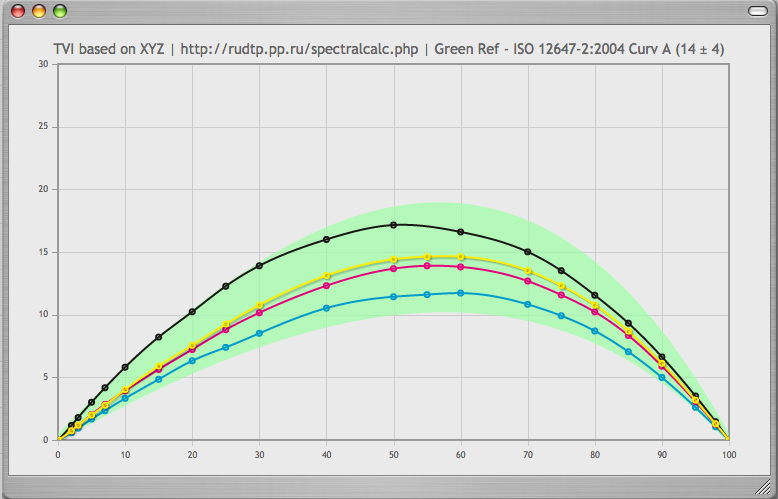Click x-axis label 40
Image resolution: width=778 pixels, height=499 pixels.
326,454
